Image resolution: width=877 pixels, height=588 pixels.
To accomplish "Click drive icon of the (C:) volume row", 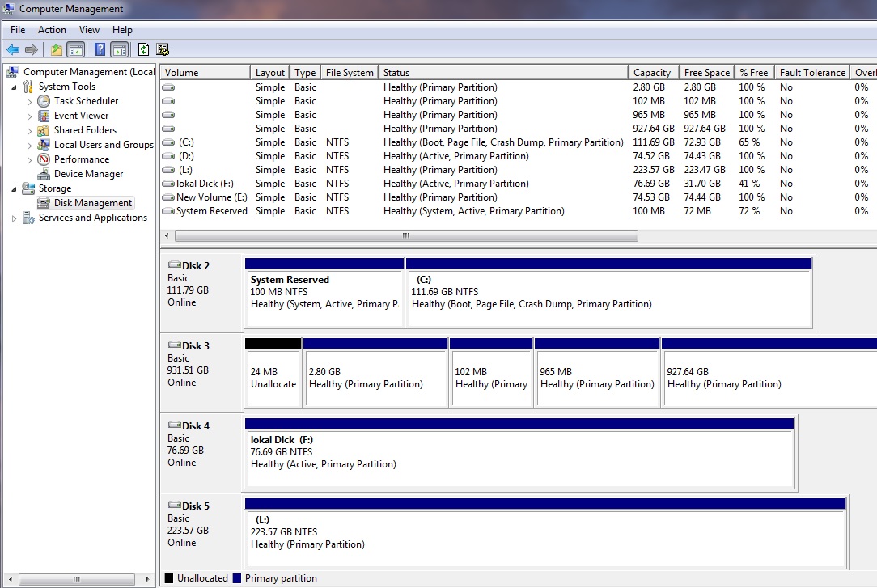I will (168, 142).
